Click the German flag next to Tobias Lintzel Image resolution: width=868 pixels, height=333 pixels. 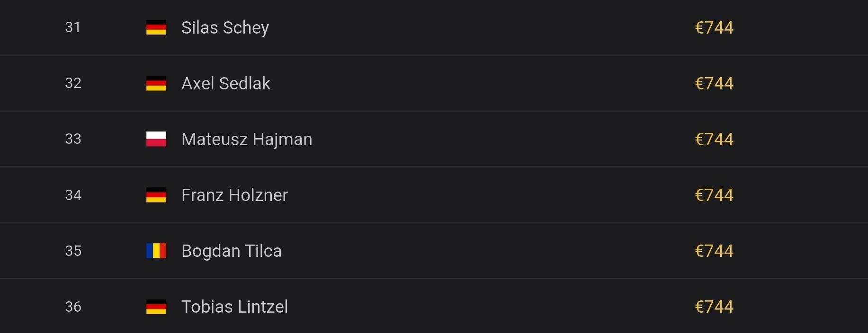coord(156,307)
